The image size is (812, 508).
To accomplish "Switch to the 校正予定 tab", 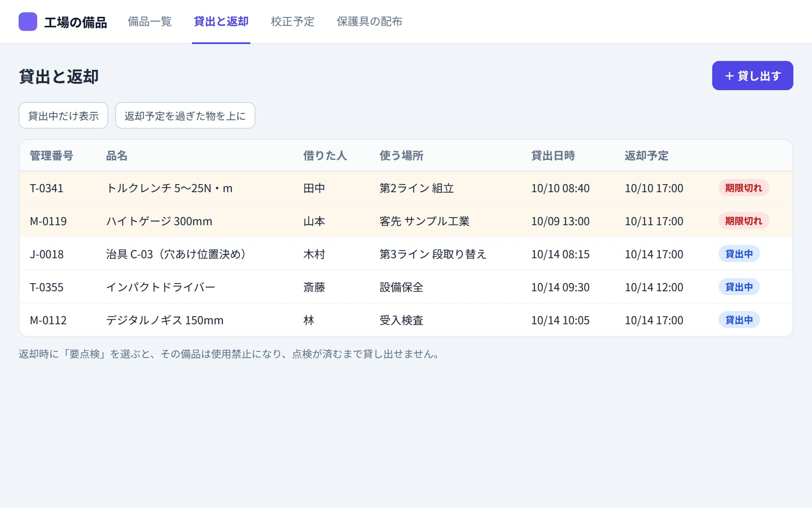I will point(293,22).
